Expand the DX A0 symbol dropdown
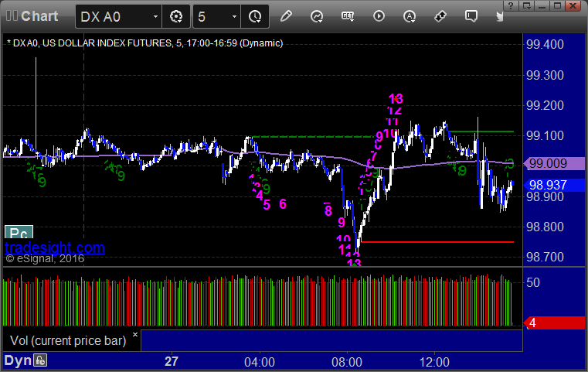The image size is (588, 372). click(x=155, y=16)
